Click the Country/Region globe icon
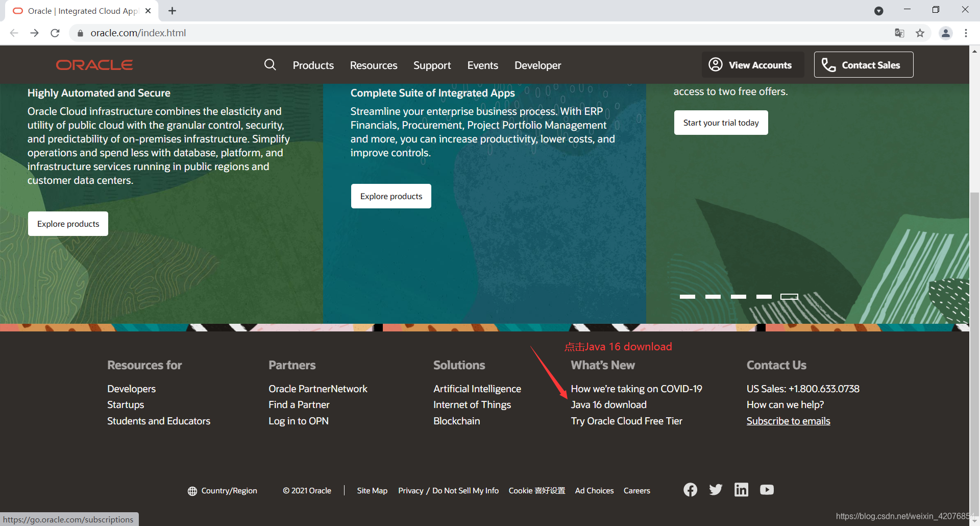The height and width of the screenshot is (526, 980). pos(192,491)
